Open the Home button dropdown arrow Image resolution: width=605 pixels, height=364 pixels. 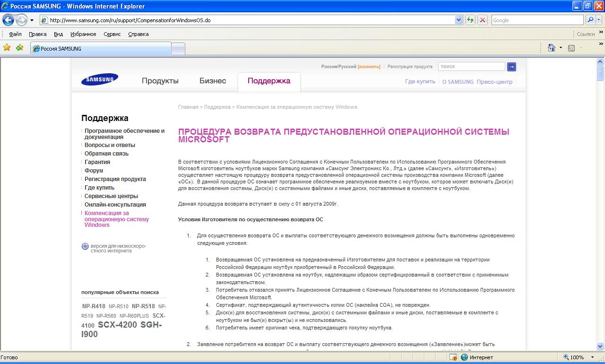(561, 48)
